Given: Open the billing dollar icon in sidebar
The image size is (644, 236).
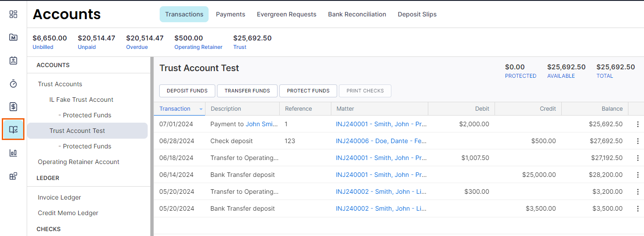Looking at the screenshot, I should click(13, 107).
